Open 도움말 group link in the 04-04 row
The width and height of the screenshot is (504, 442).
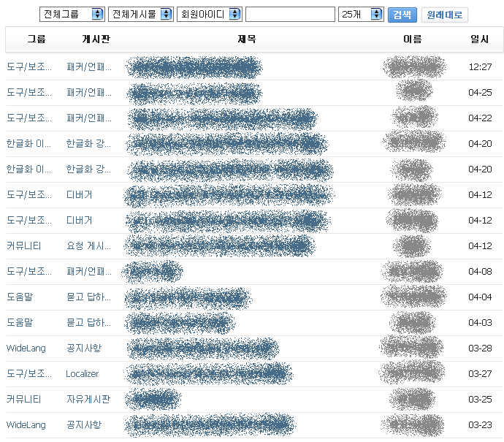click(20, 297)
